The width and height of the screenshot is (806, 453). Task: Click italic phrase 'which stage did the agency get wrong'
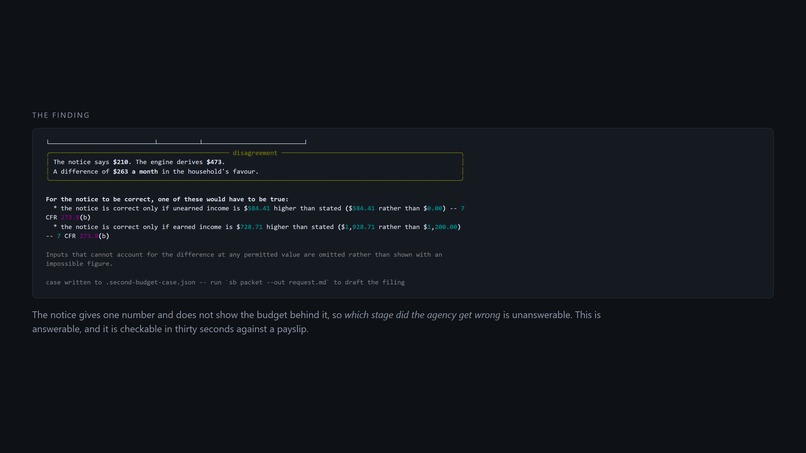pos(422,315)
